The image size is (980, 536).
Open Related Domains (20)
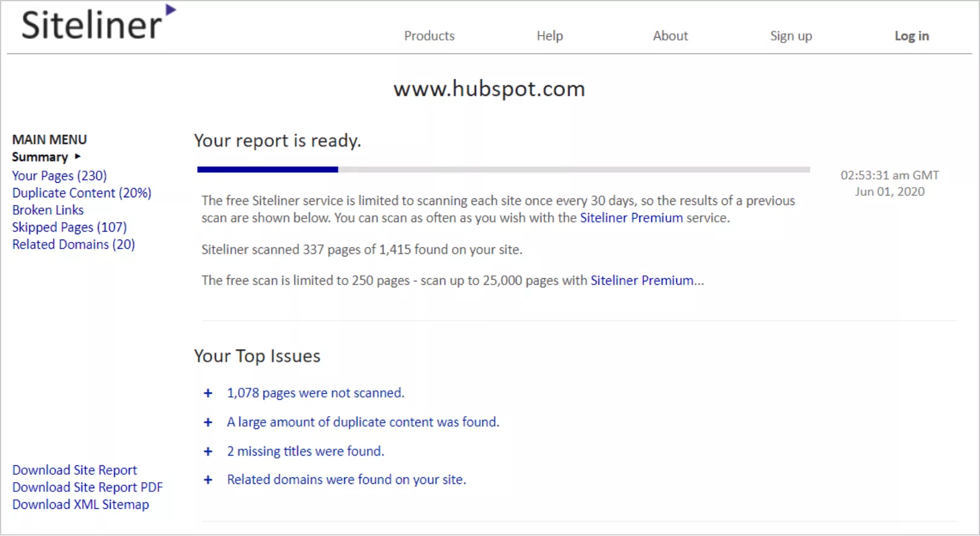coord(73,244)
